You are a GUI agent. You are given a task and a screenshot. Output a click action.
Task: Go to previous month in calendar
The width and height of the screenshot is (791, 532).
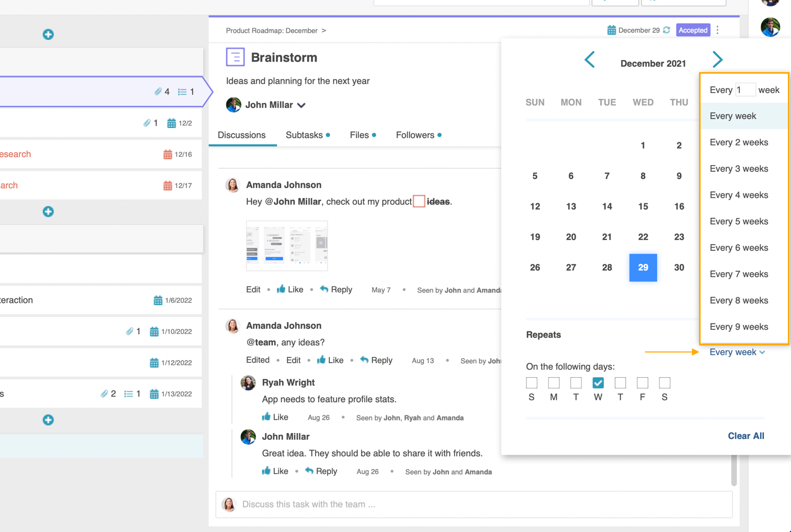(589, 60)
